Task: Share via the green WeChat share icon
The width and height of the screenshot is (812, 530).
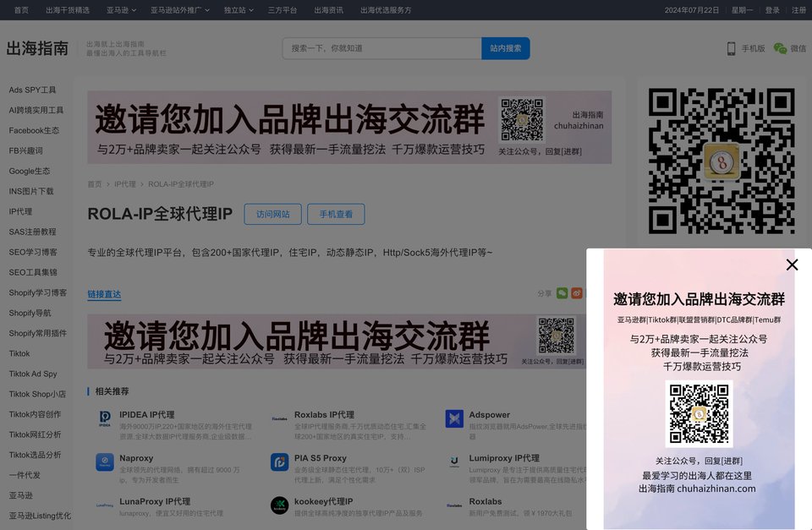Action: coord(562,293)
